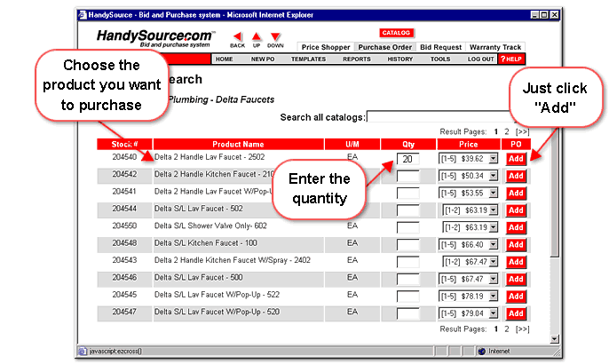Click the BACK arrow icon
609x364 pixels.
(x=238, y=36)
